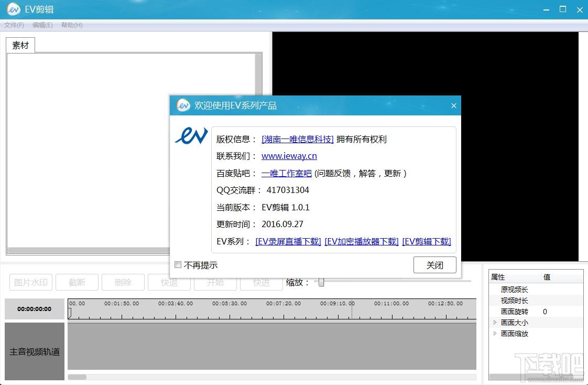Click the 删除 button
The width and height of the screenshot is (588, 385).
coord(123,282)
